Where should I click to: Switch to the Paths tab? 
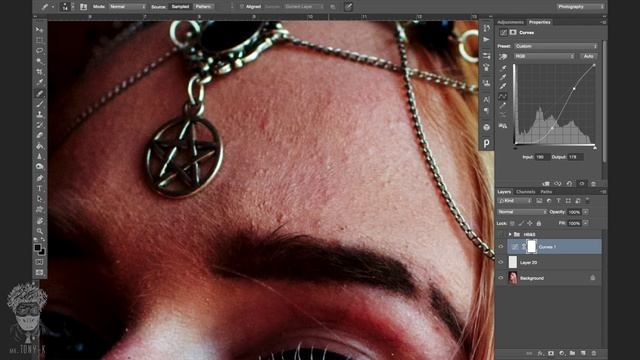(x=546, y=192)
